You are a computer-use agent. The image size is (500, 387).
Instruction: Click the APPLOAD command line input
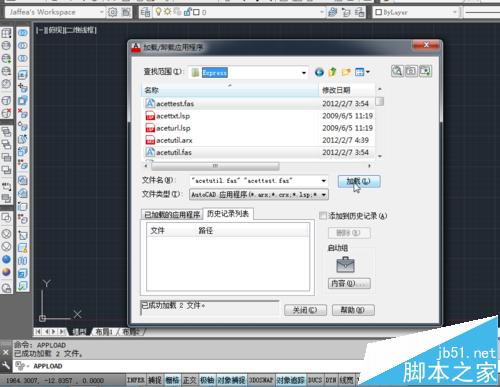click(190, 366)
